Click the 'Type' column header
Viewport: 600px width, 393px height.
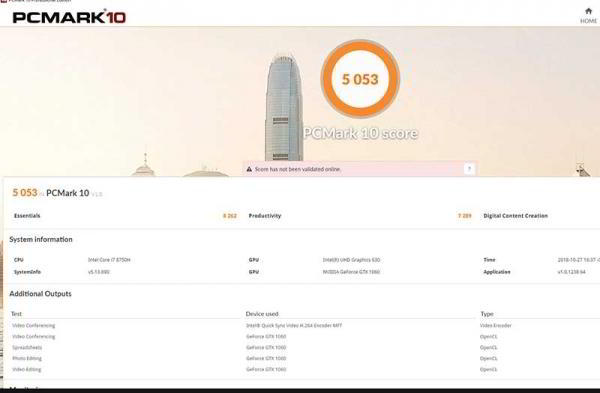[487, 314]
